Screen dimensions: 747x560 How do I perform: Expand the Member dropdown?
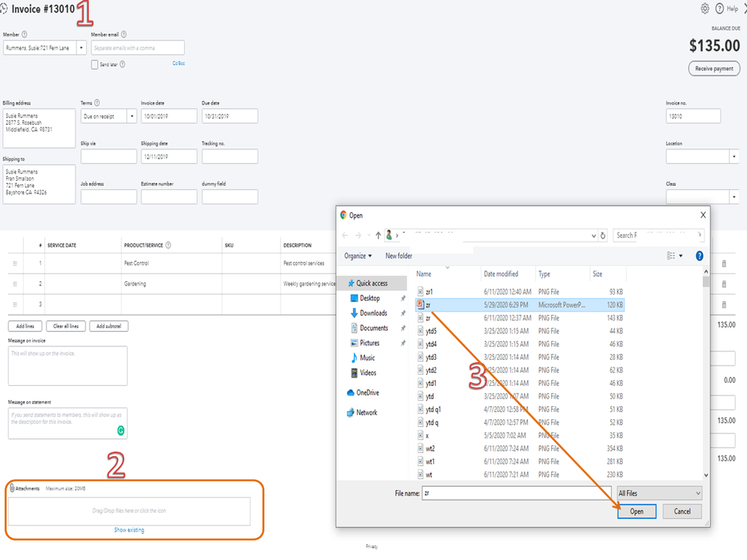click(81, 48)
